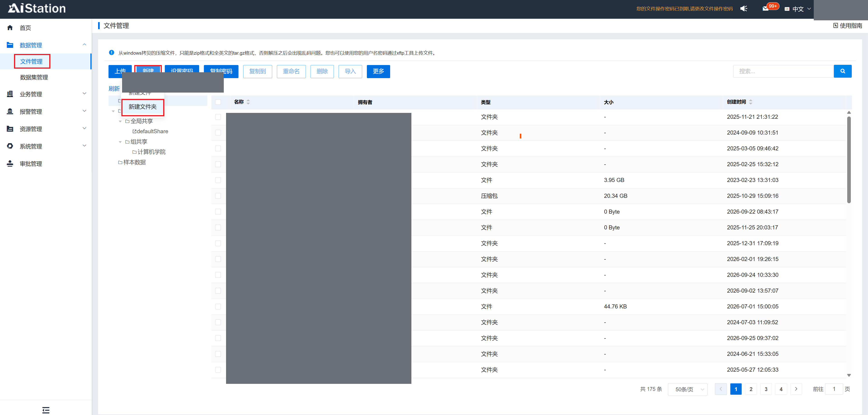The height and width of the screenshot is (415, 868).
Task: Toggle the select-all header checkbox
Action: (218, 102)
